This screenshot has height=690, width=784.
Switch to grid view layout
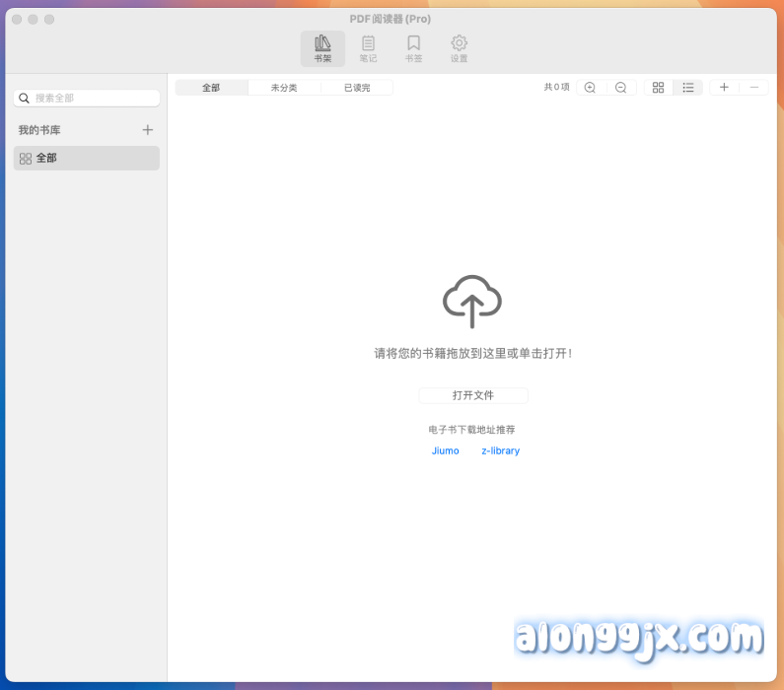click(x=658, y=88)
